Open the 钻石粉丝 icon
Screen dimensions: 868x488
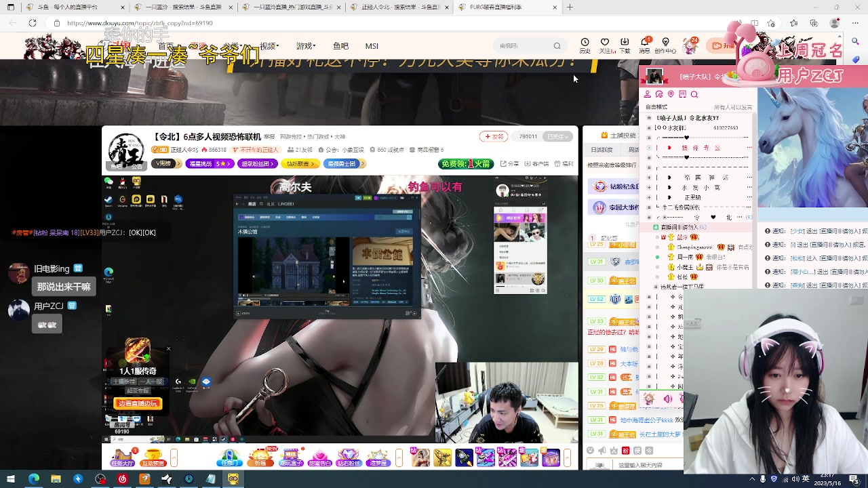349,457
